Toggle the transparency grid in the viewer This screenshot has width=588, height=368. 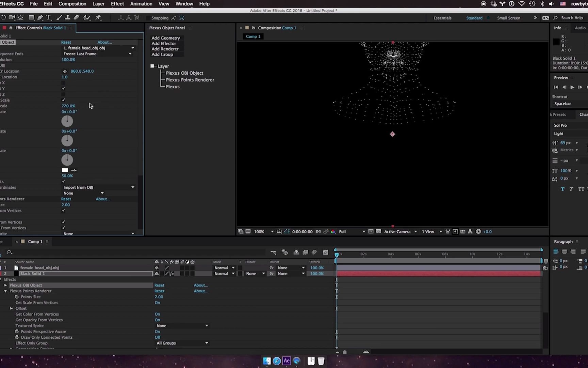point(378,232)
